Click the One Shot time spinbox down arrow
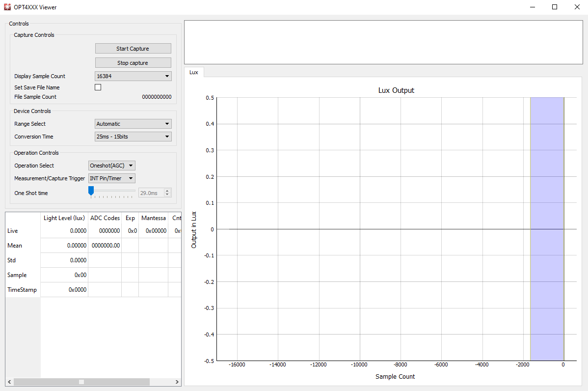 [167, 195]
